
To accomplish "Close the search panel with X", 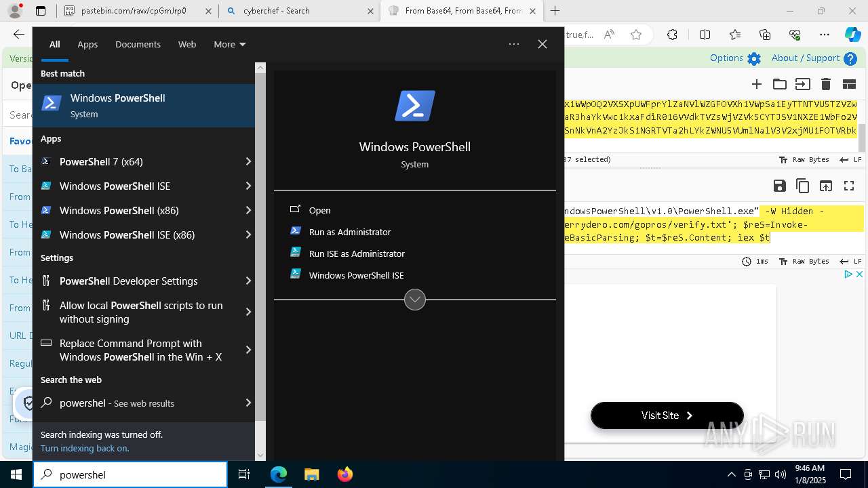I will (x=542, y=44).
